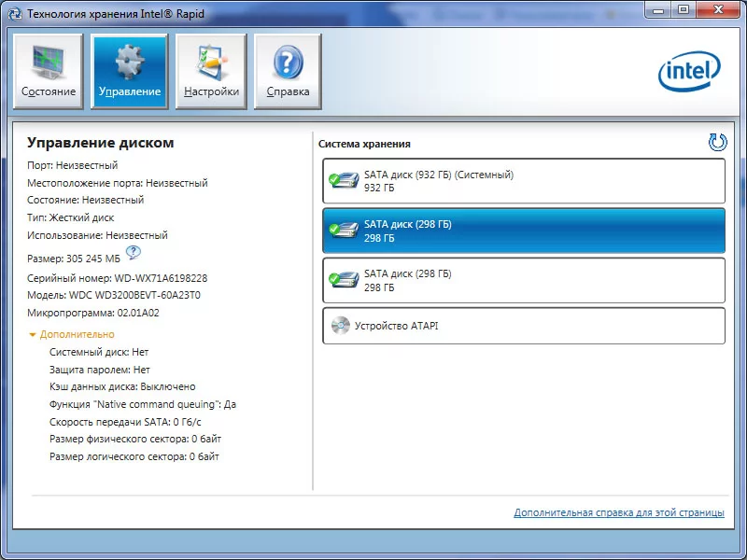Click the Микропрограмма: 02.01A02 line
747x560 pixels.
click(93, 313)
